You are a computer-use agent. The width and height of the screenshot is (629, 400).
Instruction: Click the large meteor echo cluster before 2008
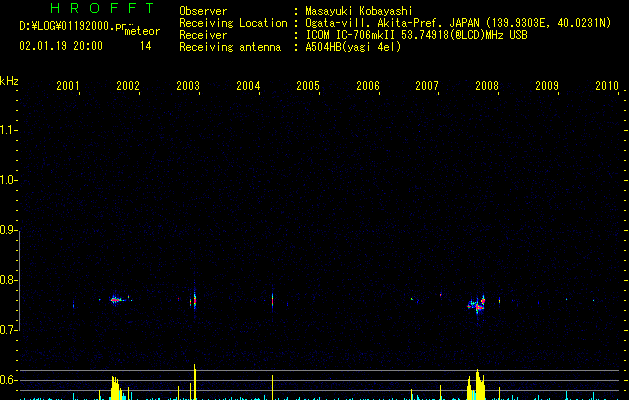477,305
